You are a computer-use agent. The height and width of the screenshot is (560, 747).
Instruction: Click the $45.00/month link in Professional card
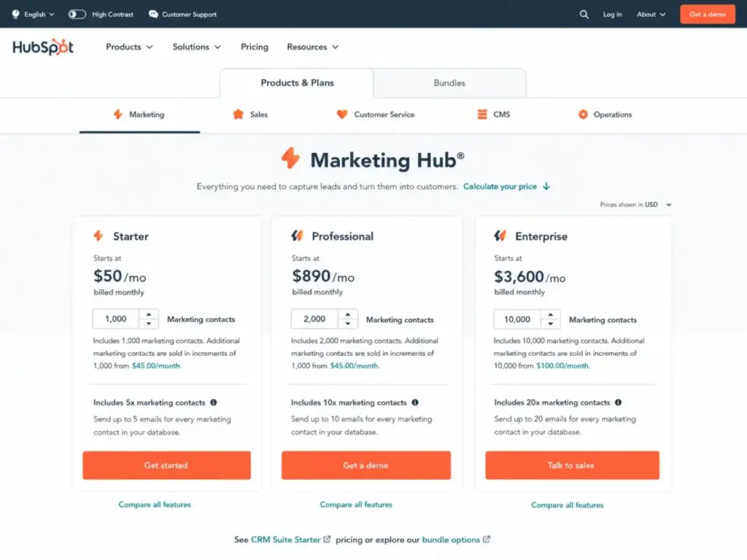coord(355,366)
